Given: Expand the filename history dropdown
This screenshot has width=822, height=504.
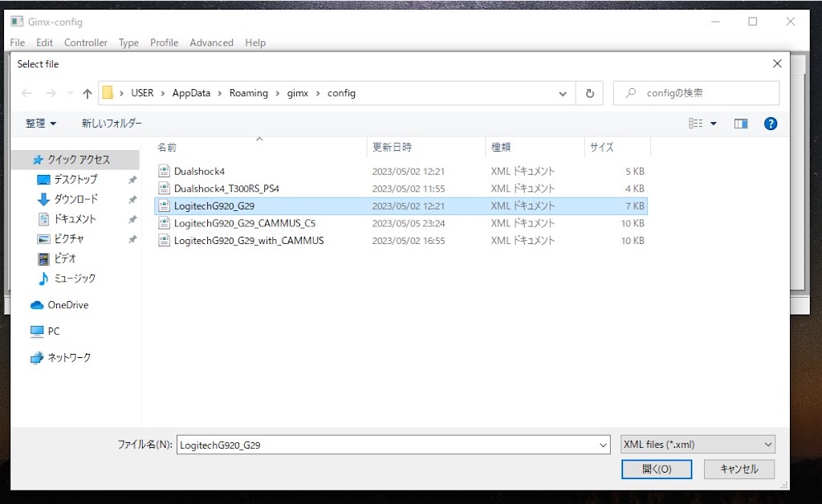Looking at the screenshot, I should point(603,445).
